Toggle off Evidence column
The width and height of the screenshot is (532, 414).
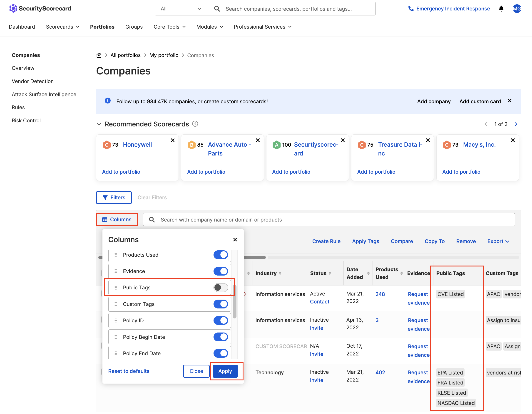coord(221,271)
